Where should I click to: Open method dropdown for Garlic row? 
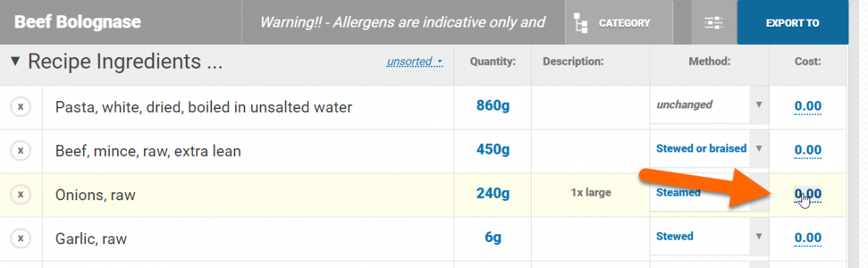(x=759, y=236)
